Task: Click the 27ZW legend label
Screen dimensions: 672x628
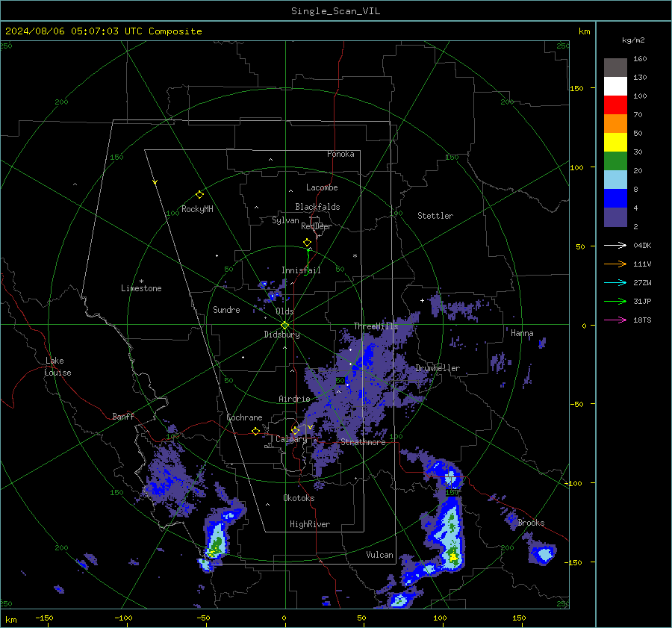Action: (x=642, y=282)
